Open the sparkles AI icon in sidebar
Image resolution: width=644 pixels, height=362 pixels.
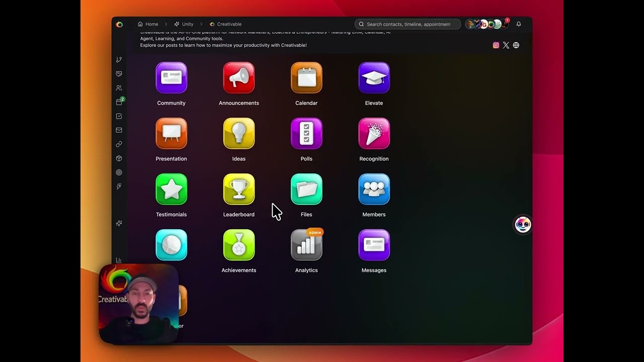coord(119,223)
